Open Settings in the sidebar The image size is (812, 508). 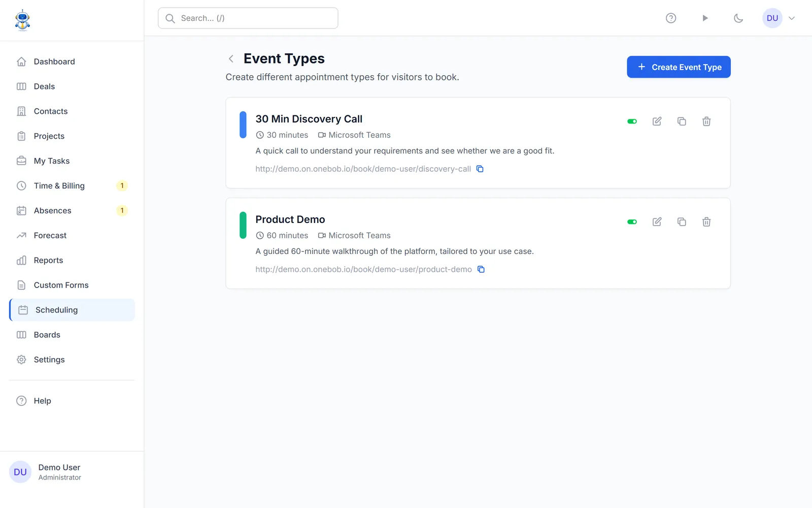click(x=72, y=360)
